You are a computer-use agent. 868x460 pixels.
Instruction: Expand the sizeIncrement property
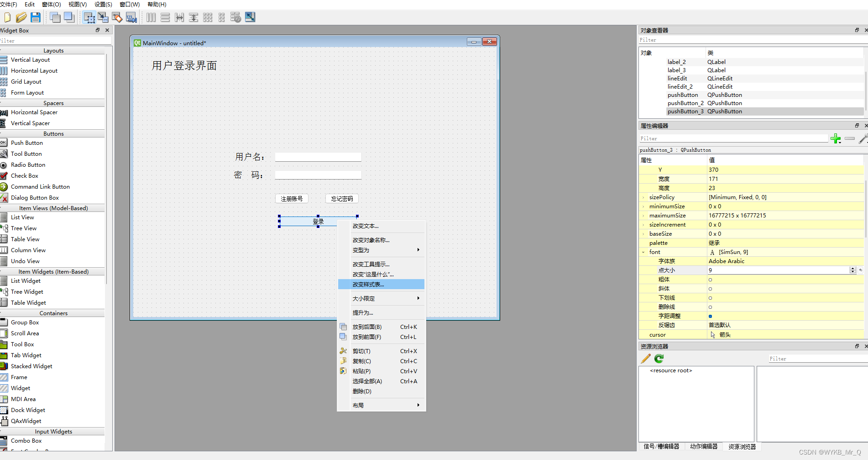point(643,225)
